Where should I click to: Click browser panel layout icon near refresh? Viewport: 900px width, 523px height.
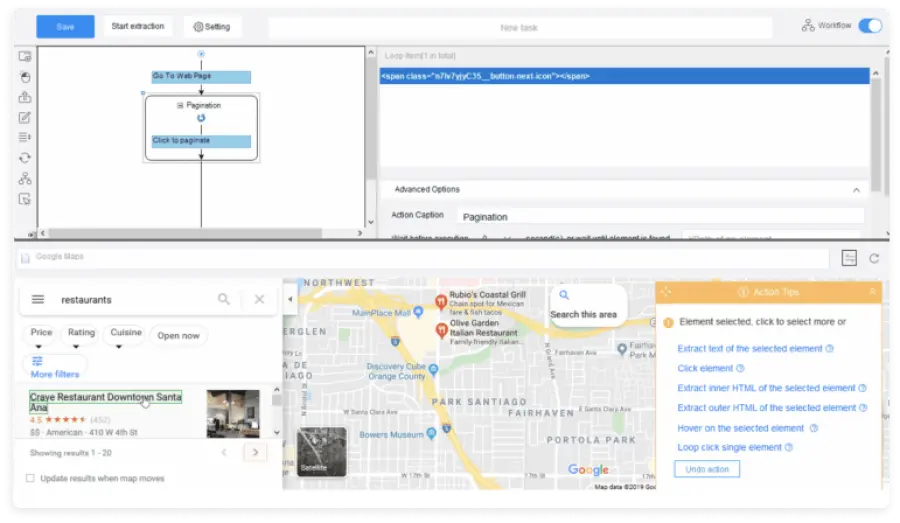(849, 258)
